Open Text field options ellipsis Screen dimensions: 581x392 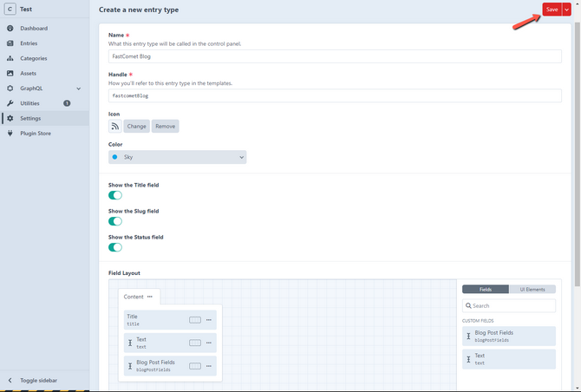pyautogui.click(x=209, y=343)
